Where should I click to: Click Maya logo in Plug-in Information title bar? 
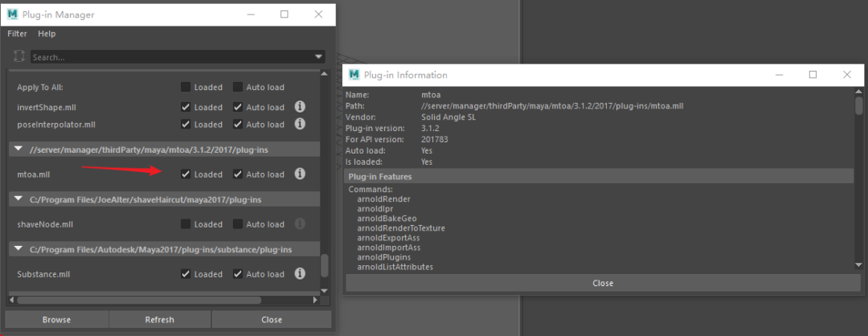(x=354, y=75)
